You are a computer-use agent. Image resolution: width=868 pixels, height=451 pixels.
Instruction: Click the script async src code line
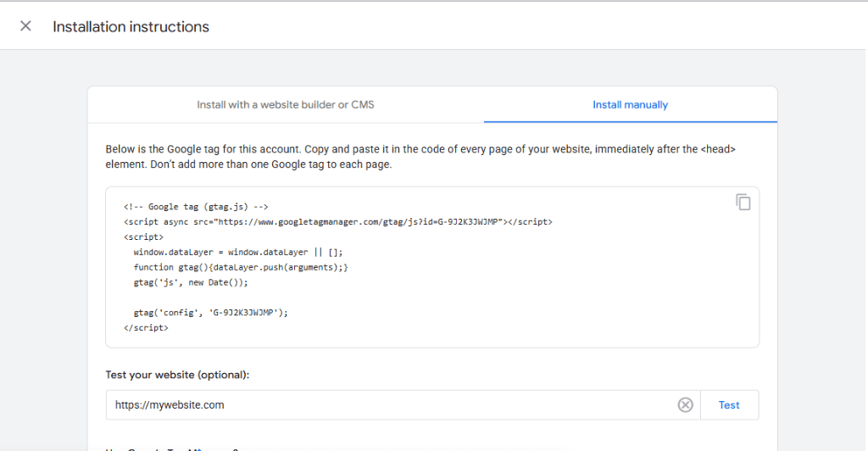click(x=337, y=222)
